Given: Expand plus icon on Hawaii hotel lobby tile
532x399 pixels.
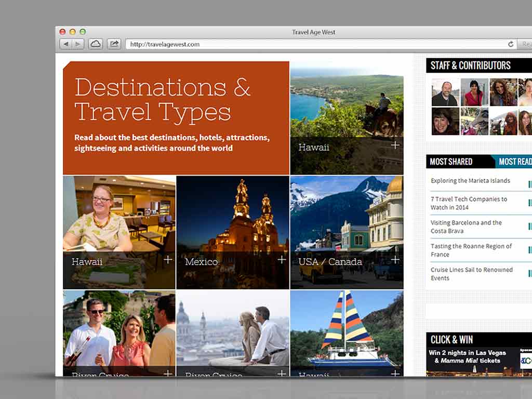Looking at the screenshot, I should coord(168,260).
